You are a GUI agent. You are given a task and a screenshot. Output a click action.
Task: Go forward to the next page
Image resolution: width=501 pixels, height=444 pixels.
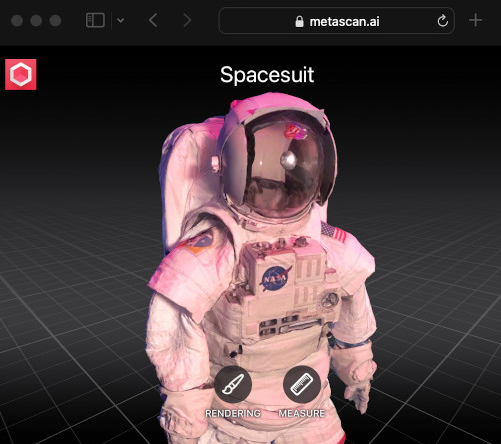188,21
